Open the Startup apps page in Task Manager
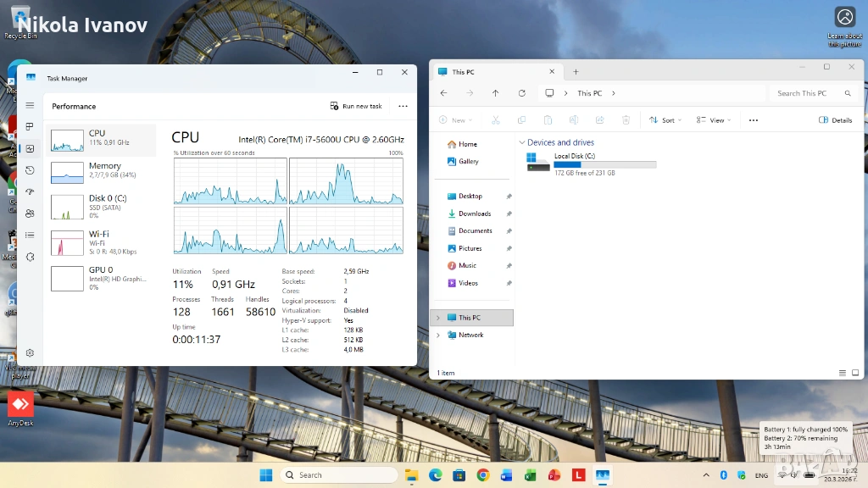 tap(30, 191)
